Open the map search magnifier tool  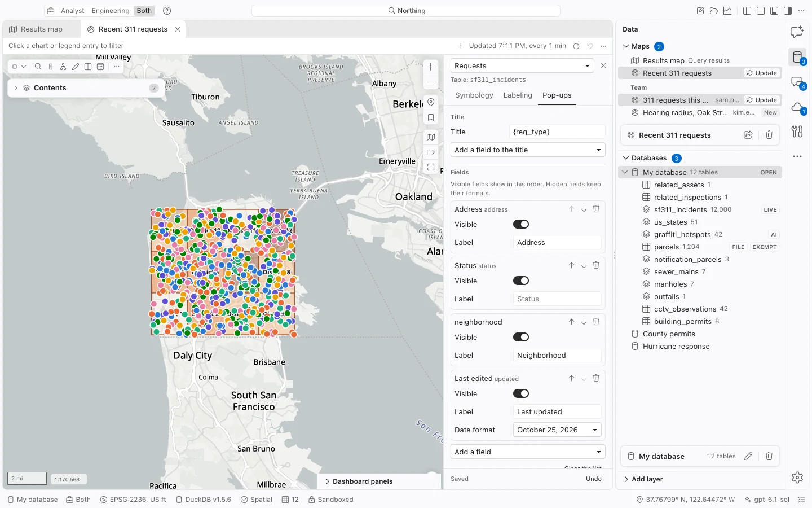point(38,67)
